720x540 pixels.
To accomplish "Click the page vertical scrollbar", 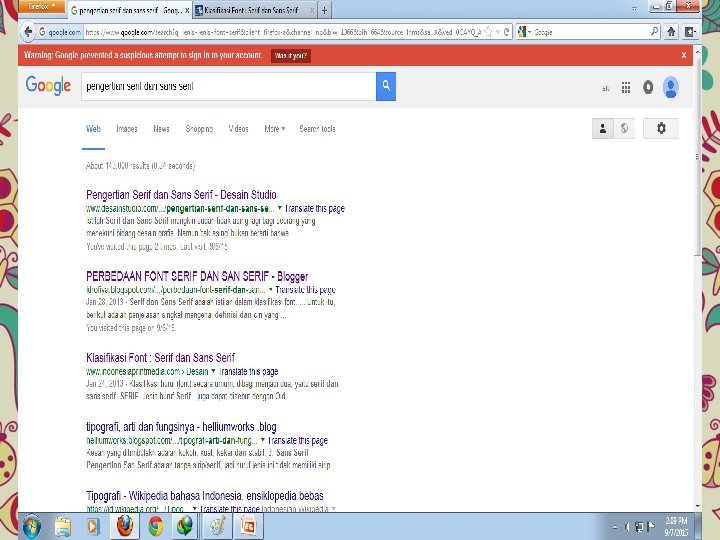I will (698, 156).
